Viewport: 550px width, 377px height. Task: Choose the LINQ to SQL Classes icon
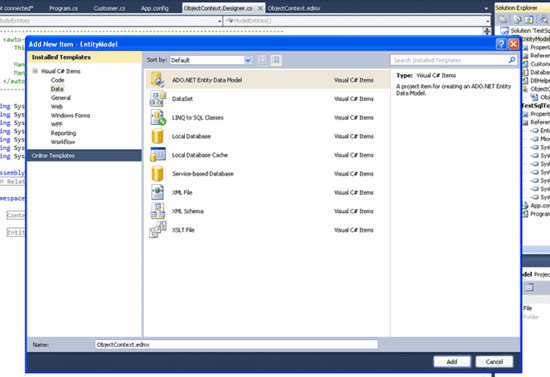(x=157, y=117)
